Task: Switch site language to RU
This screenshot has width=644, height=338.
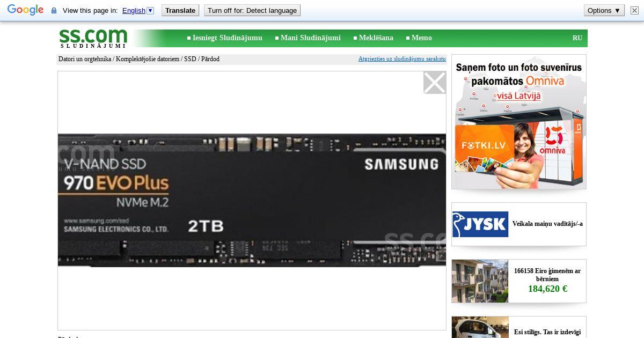Action: (x=577, y=38)
